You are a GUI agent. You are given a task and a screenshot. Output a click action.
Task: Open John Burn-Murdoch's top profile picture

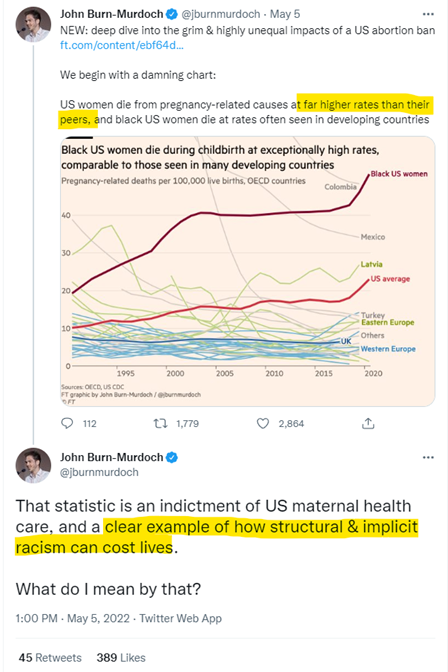point(33,24)
